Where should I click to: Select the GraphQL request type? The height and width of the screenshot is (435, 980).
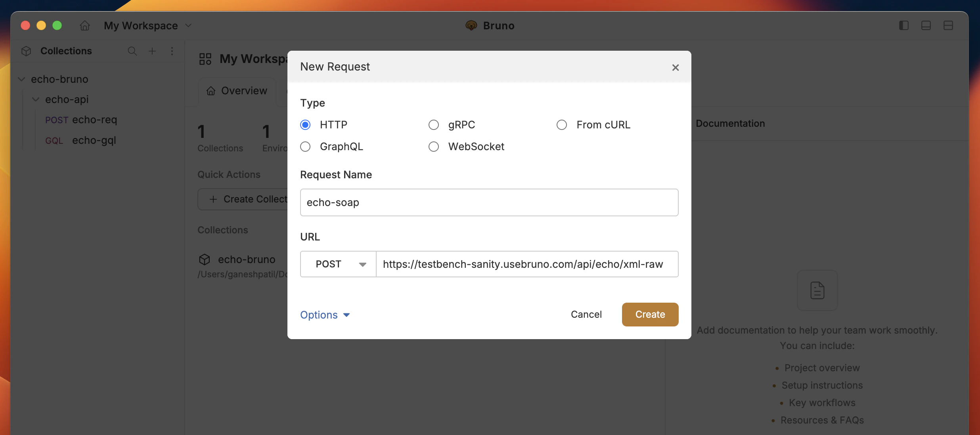pos(305,146)
